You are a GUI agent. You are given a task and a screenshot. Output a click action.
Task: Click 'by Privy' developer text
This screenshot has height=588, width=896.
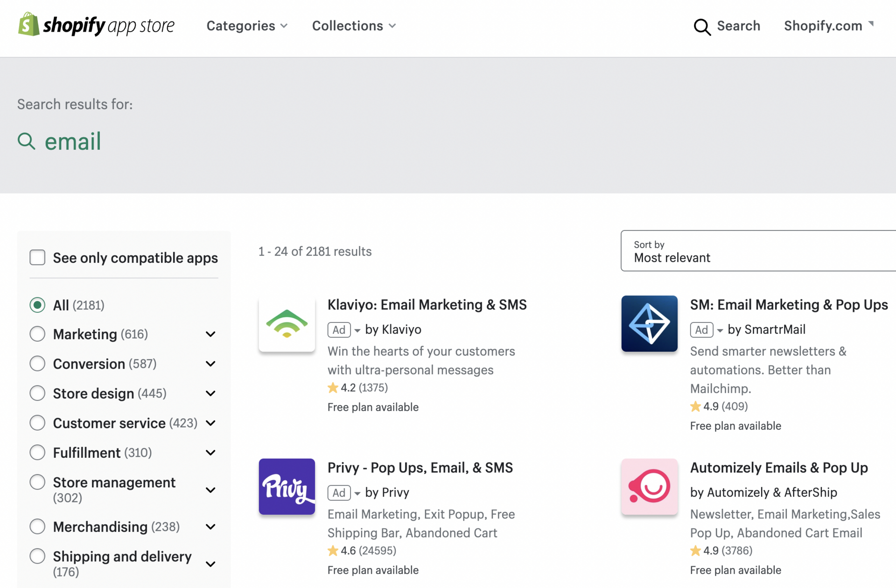click(387, 492)
